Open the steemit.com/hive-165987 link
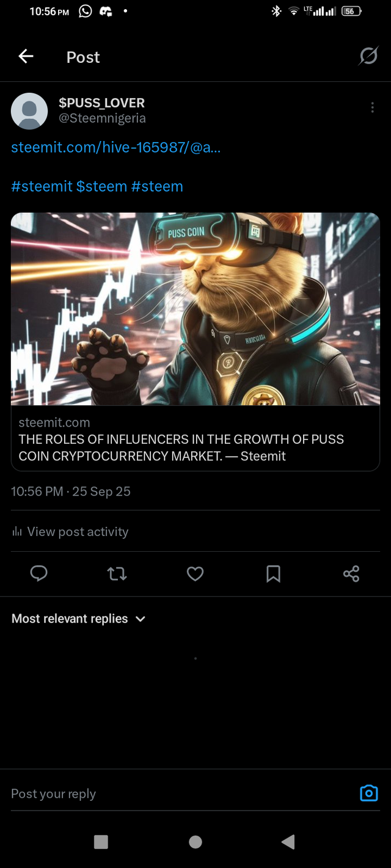391x868 pixels. click(115, 147)
